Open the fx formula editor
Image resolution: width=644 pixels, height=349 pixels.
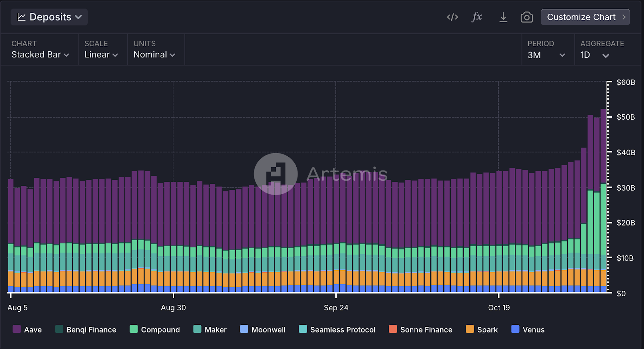click(x=477, y=17)
